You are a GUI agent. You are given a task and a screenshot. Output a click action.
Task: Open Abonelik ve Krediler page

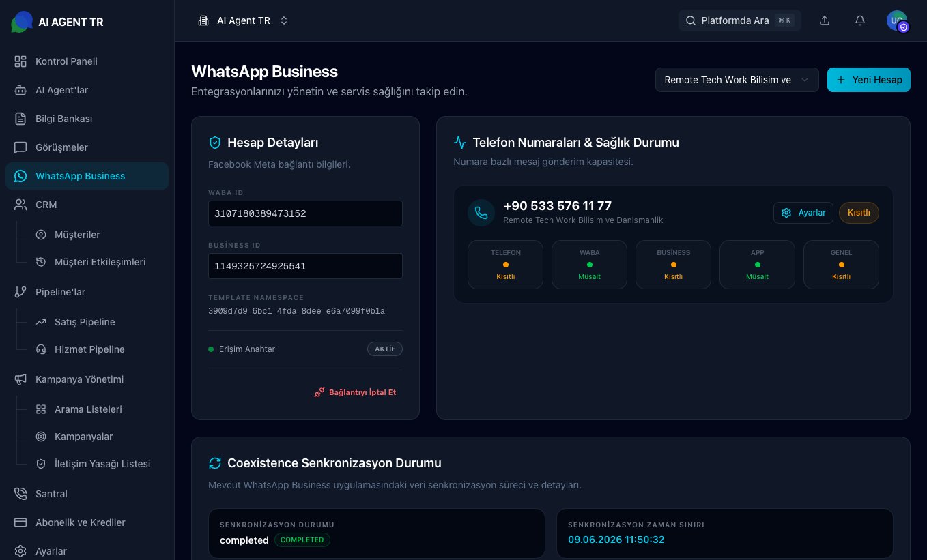(87, 522)
